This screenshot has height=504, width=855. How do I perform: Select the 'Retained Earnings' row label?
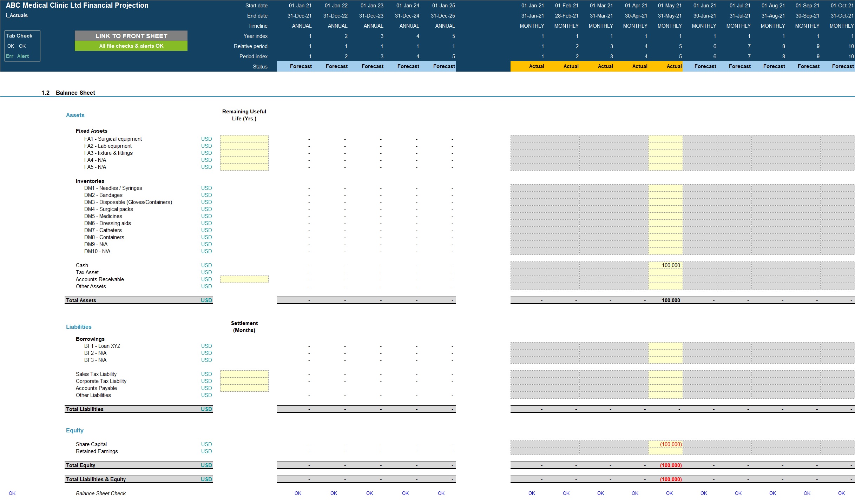pyautogui.click(x=97, y=451)
